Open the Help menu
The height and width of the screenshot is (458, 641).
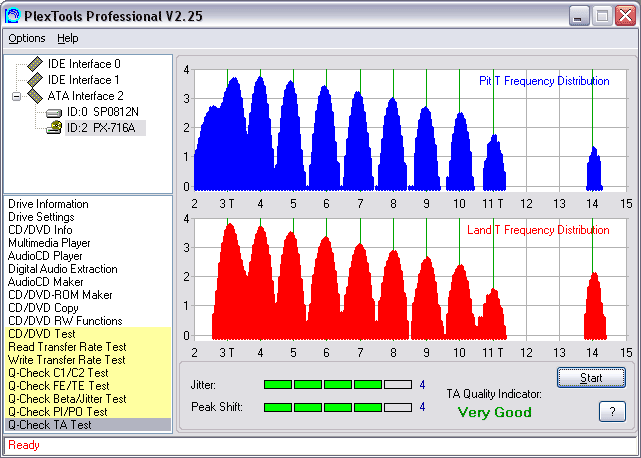(x=67, y=38)
